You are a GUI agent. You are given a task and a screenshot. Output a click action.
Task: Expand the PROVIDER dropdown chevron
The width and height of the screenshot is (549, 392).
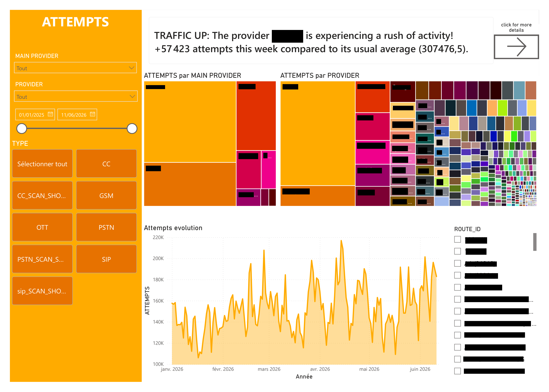click(x=132, y=96)
